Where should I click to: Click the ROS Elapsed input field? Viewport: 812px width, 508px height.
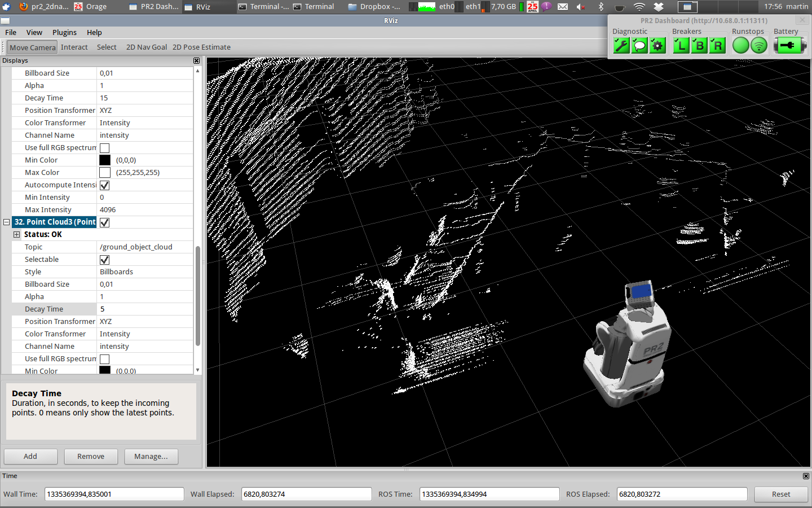coord(682,494)
